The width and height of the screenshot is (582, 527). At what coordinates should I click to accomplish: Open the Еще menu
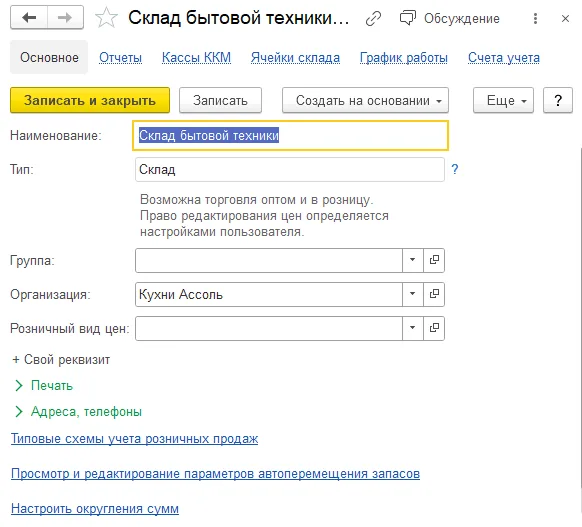click(x=503, y=100)
